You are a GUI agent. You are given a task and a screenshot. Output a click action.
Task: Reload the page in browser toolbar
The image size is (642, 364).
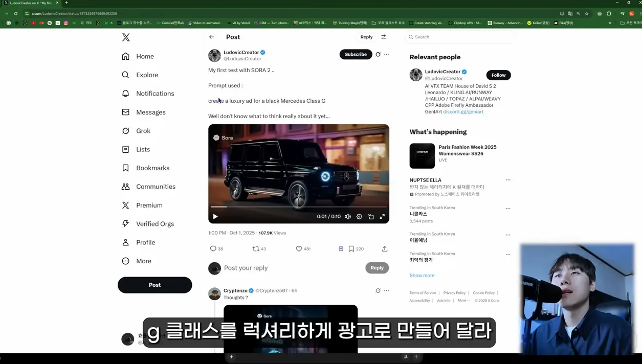coord(16,13)
